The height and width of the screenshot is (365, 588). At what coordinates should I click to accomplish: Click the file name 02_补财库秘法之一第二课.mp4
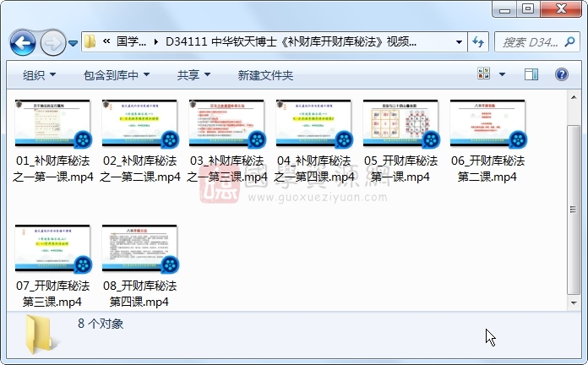(140, 168)
